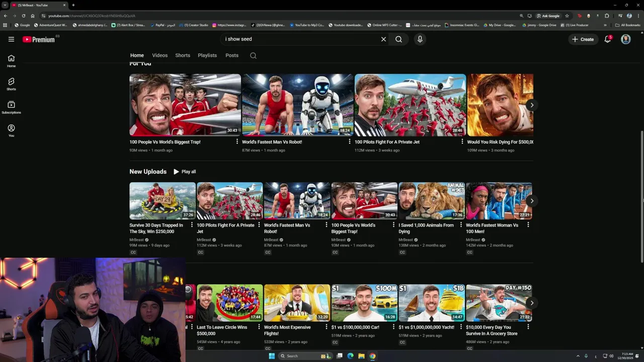
Task: Open options for World's Fastest Woman Vs 100 Men
Action: pyautogui.click(x=528, y=225)
